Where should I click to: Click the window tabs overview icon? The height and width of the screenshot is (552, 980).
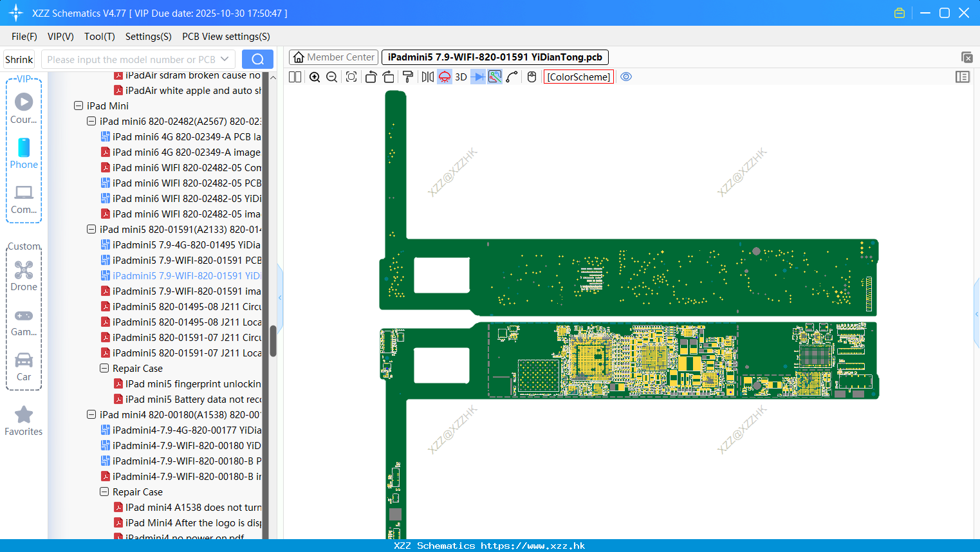(966, 57)
